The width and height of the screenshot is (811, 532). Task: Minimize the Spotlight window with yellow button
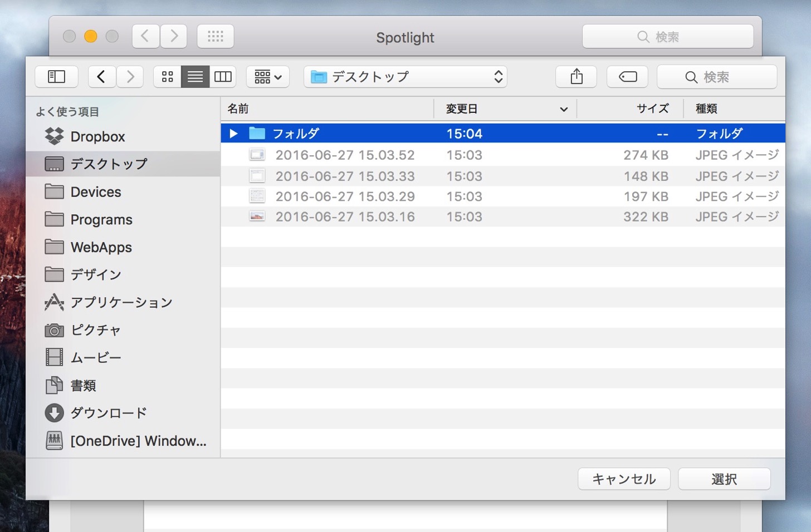[90, 36]
